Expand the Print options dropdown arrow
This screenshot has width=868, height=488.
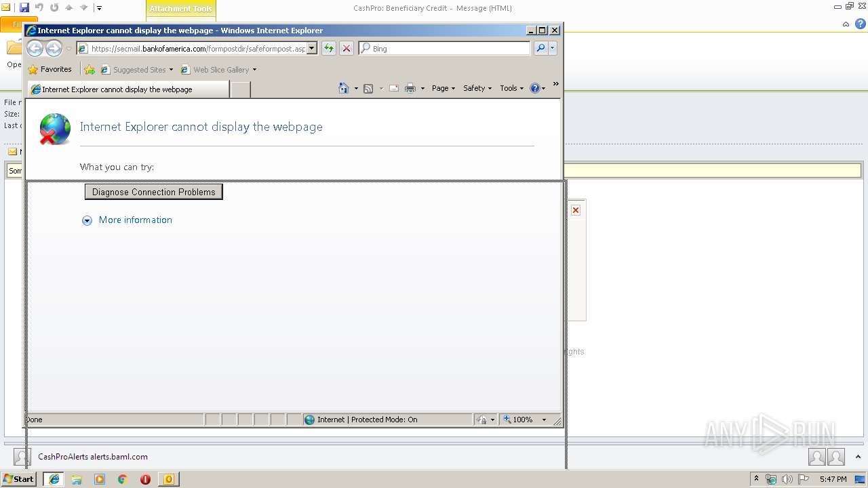tap(422, 88)
